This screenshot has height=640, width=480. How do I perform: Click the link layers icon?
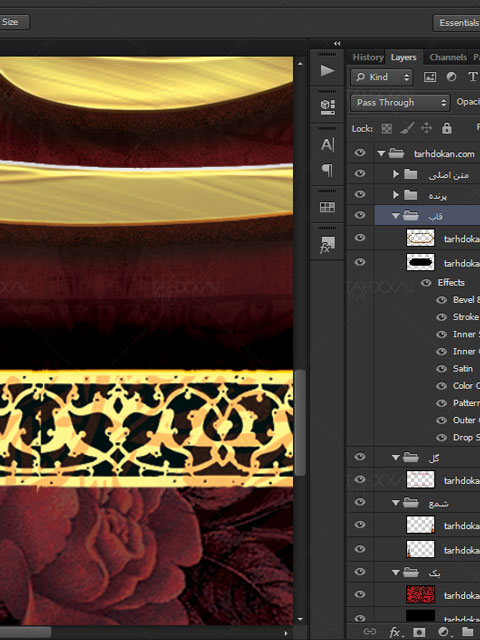369,631
